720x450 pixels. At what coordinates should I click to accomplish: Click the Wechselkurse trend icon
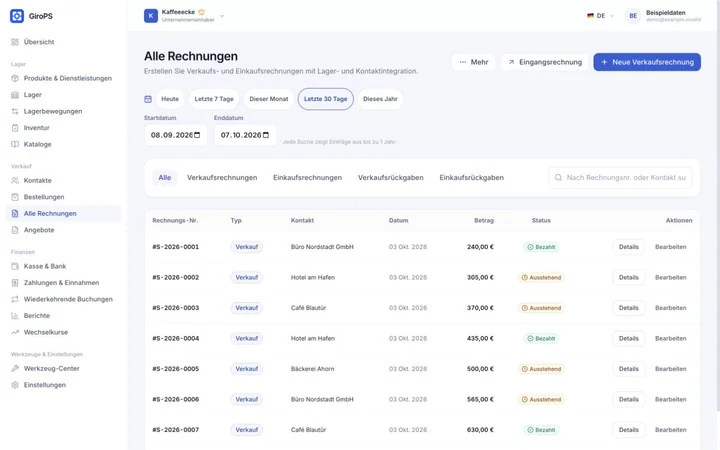click(x=15, y=332)
